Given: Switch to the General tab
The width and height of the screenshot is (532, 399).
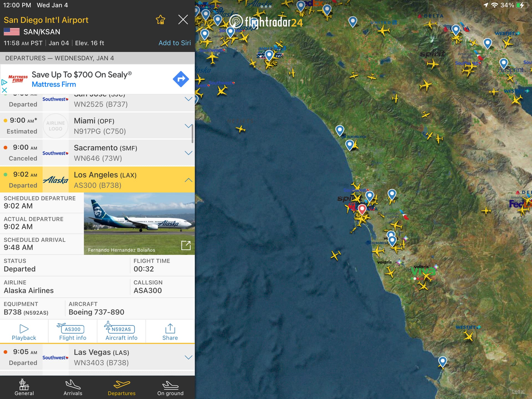Looking at the screenshot, I should click(x=24, y=387).
